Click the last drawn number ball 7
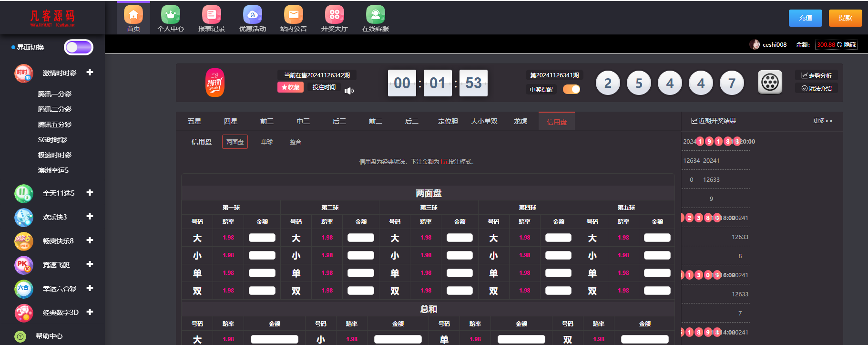Image resolution: width=868 pixels, height=345 pixels. [x=732, y=83]
